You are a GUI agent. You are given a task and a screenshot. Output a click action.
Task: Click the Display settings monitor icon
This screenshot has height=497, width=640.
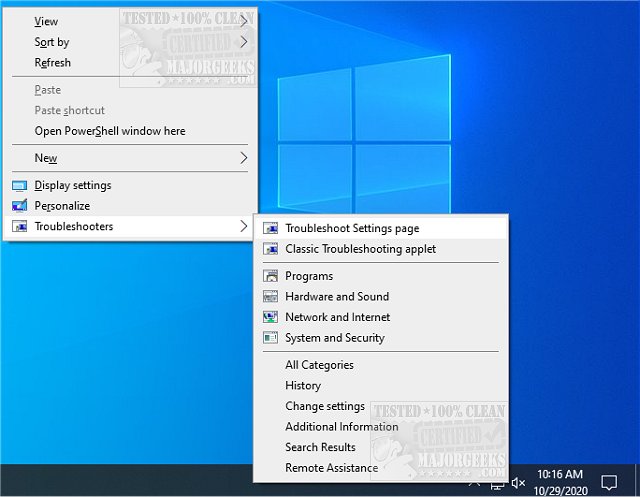19,186
